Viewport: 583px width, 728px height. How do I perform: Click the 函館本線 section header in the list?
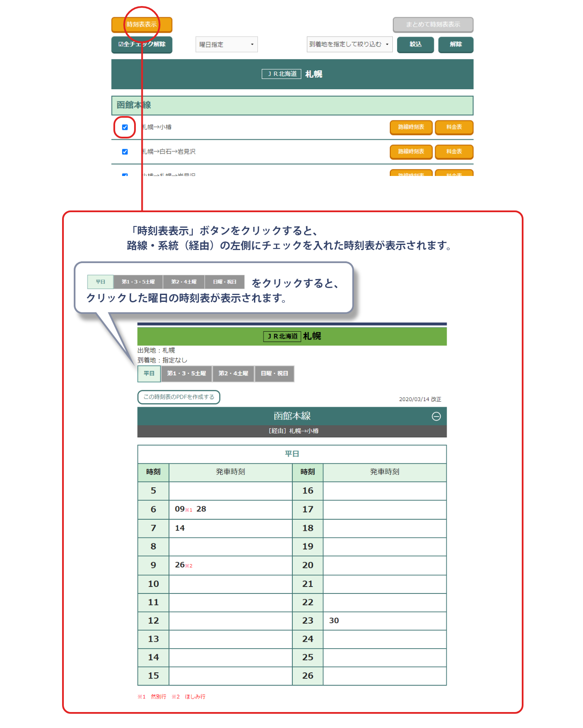(x=292, y=105)
